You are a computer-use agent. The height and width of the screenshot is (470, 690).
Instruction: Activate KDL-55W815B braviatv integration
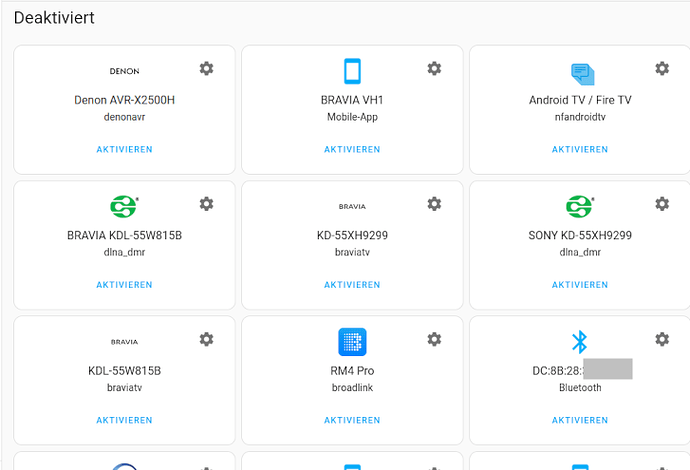[x=125, y=420]
